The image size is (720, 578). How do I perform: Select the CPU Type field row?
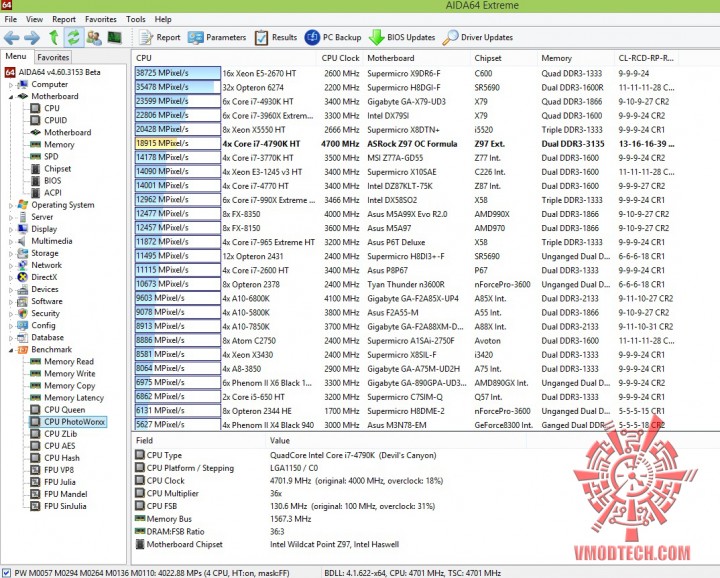(x=158, y=455)
